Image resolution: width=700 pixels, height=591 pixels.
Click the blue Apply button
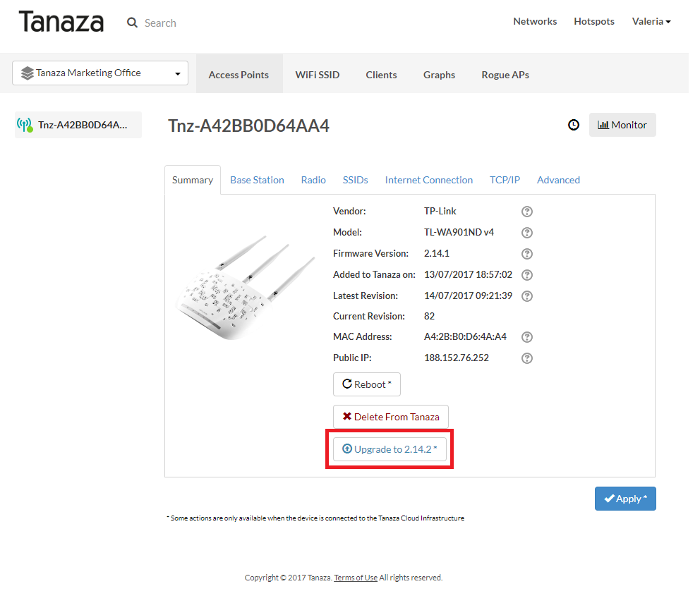pyautogui.click(x=625, y=498)
